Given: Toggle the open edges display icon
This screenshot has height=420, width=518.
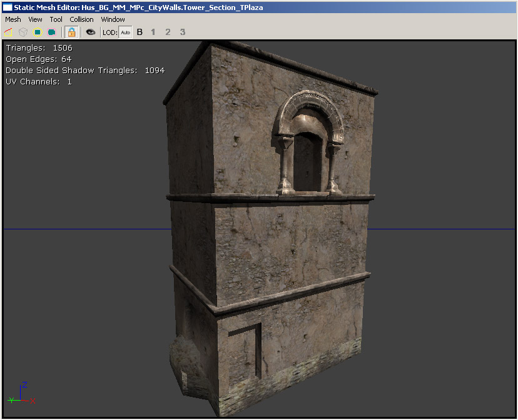Looking at the screenshot, I should pos(9,32).
